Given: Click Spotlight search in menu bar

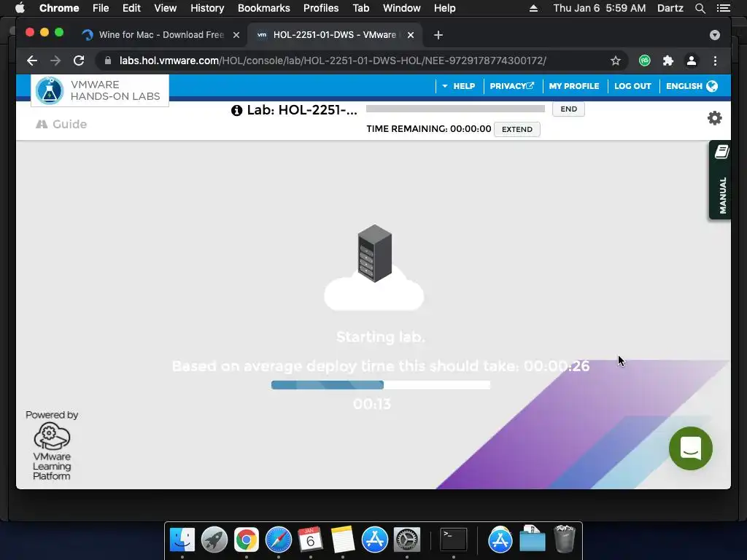Looking at the screenshot, I should click(700, 8).
